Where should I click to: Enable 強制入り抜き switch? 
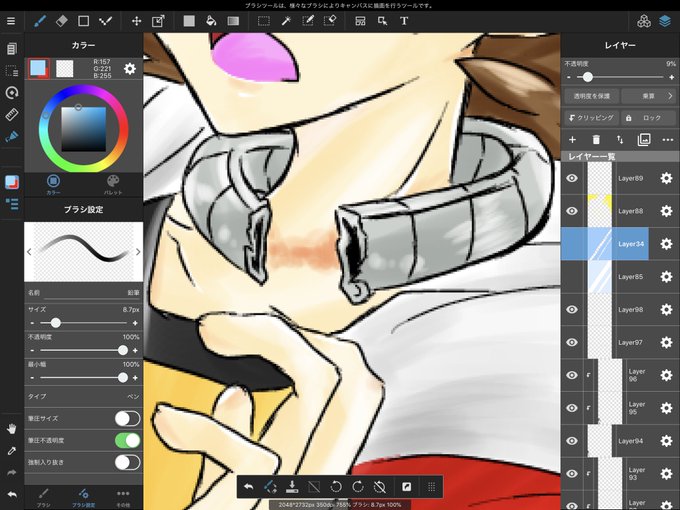pos(128,462)
